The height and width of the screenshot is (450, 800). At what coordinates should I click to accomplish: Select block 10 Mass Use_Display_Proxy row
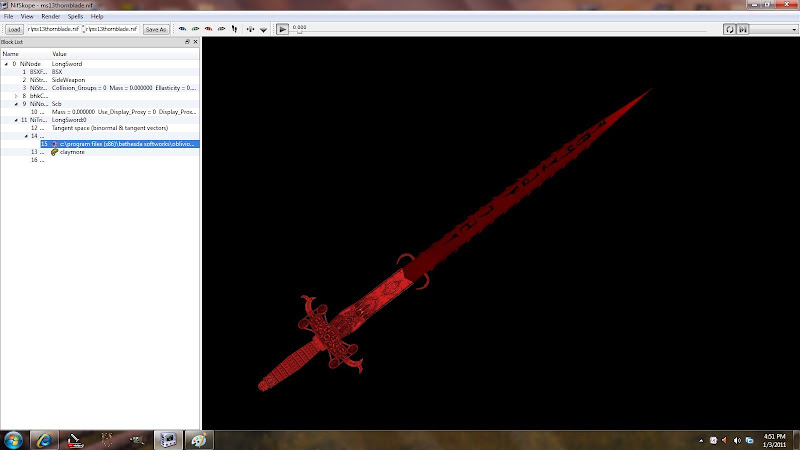[100, 112]
